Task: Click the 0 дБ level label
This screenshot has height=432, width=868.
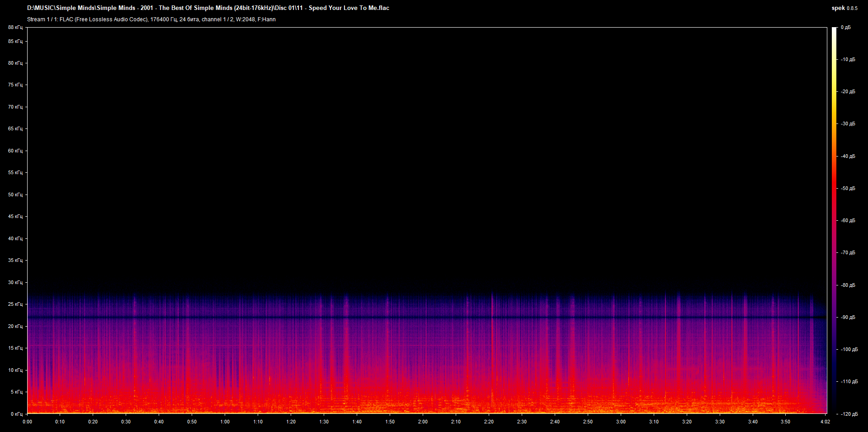Action: pyautogui.click(x=846, y=28)
